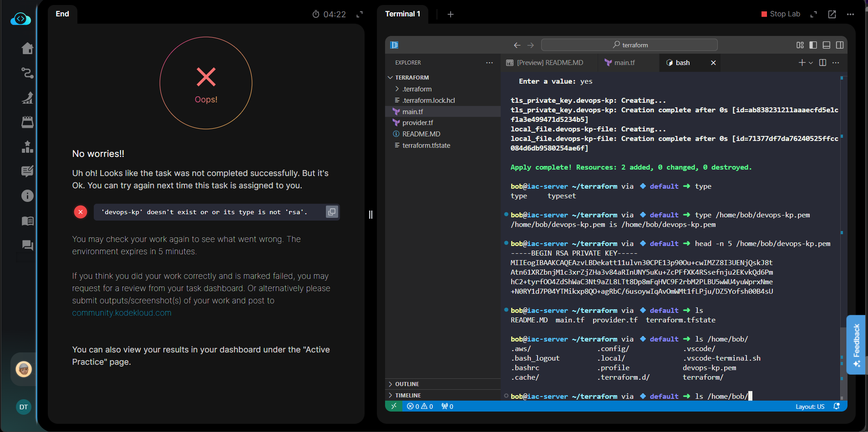Copy the error message with the copy icon
The height and width of the screenshot is (432, 868).
point(331,212)
